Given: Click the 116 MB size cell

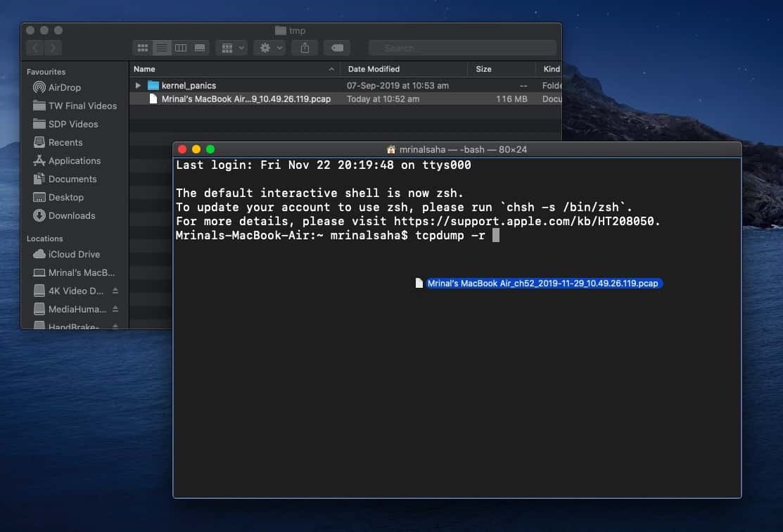Looking at the screenshot, I should tap(511, 99).
